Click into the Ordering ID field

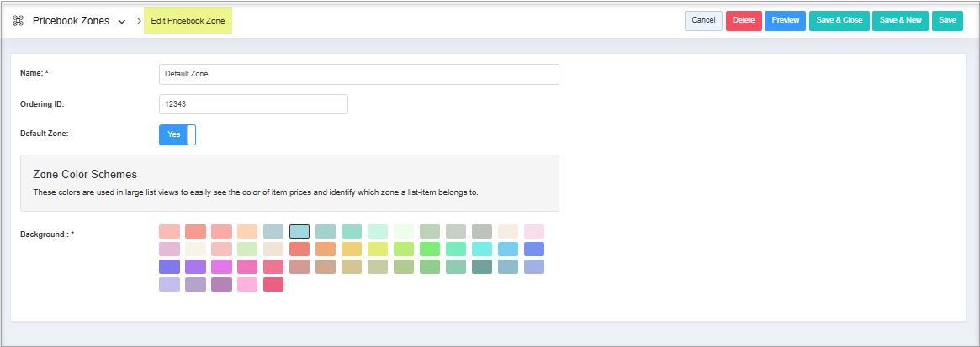click(253, 104)
